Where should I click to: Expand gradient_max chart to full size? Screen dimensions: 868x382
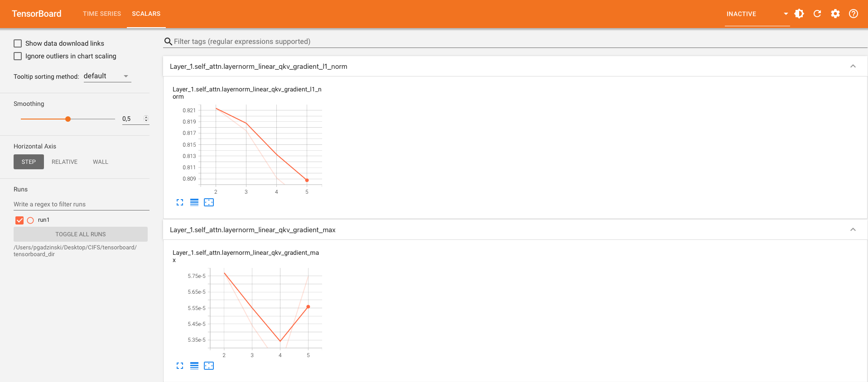coord(180,366)
